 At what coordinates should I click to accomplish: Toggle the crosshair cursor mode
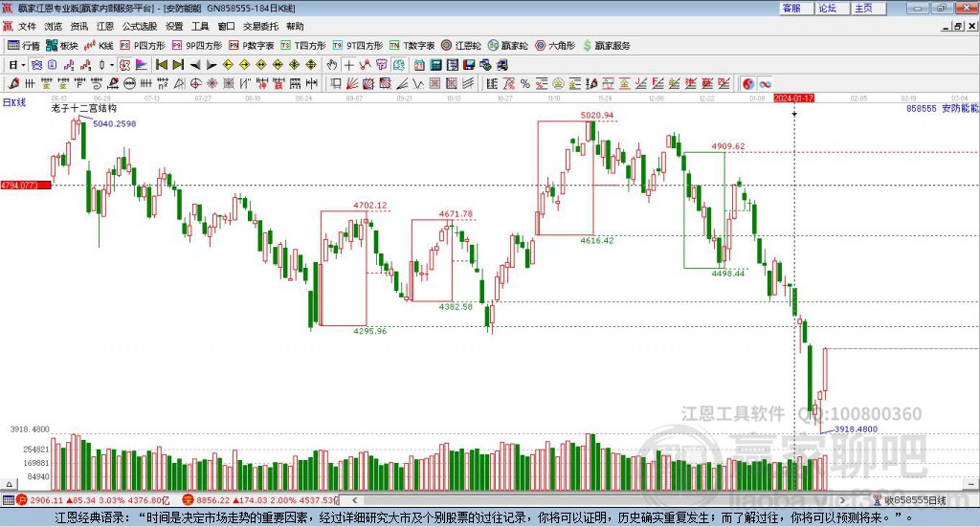point(348,65)
